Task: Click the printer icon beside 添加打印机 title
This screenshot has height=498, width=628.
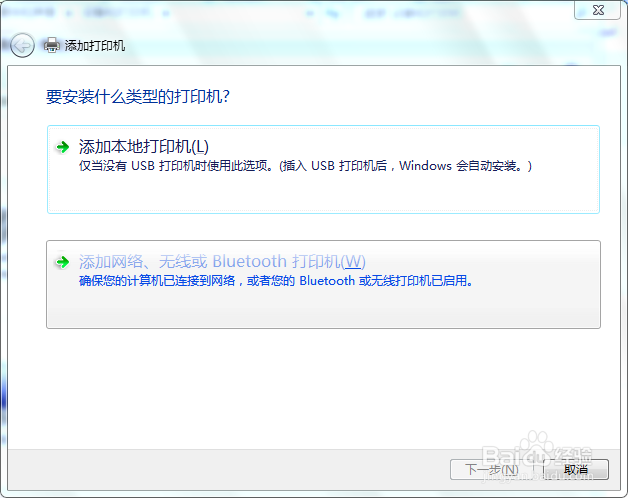Action: (x=52, y=45)
